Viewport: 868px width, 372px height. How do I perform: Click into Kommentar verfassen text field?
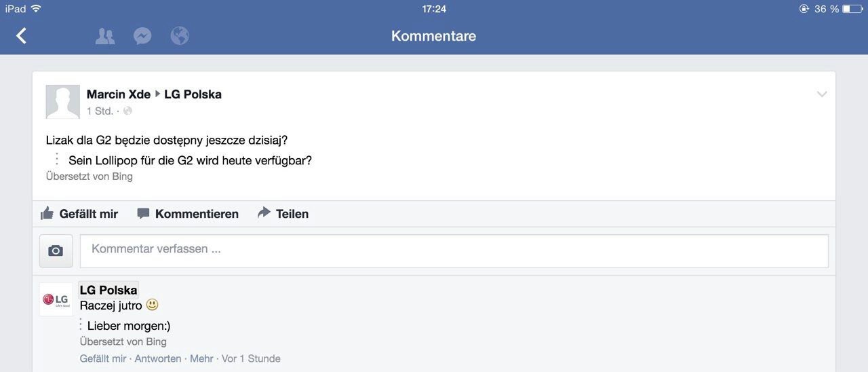(x=454, y=251)
